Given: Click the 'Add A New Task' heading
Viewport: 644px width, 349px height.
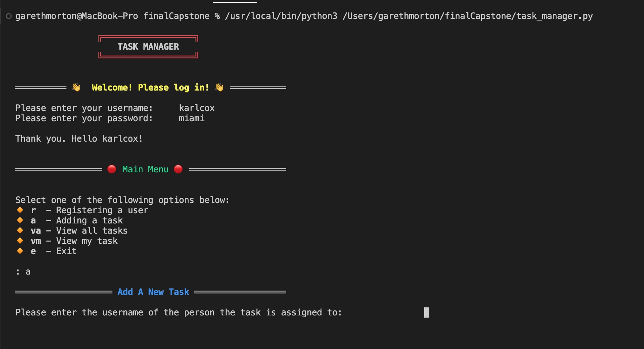Looking at the screenshot, I should point(153,292).
